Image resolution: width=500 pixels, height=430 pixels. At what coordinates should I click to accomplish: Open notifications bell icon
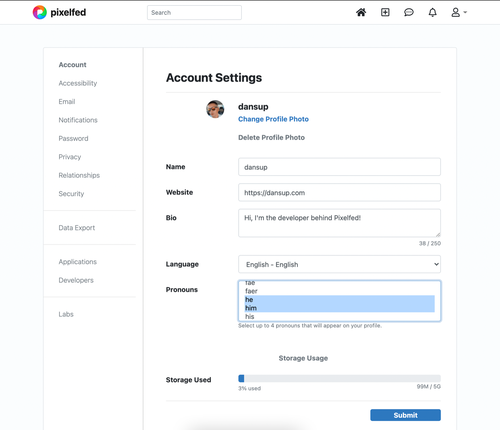[x=432, y=12]
